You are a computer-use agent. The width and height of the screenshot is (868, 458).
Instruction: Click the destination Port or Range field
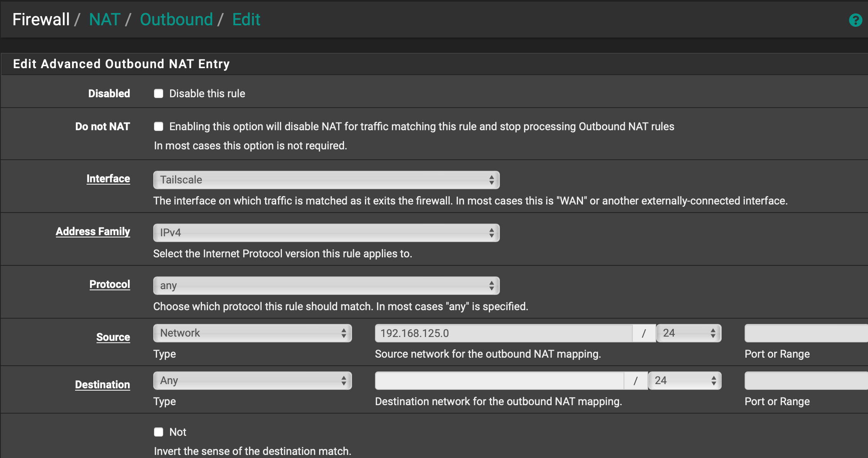(806, 381)
